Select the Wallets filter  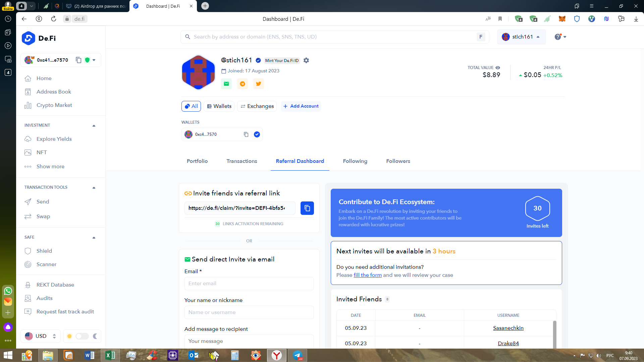click(x=219, y=106)
